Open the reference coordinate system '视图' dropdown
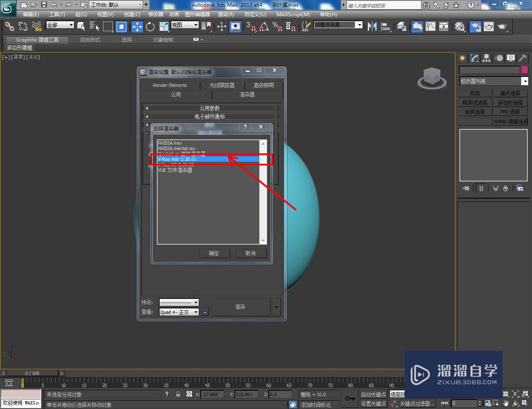Viewport: 532px width, 409px height. click(185, 25)
